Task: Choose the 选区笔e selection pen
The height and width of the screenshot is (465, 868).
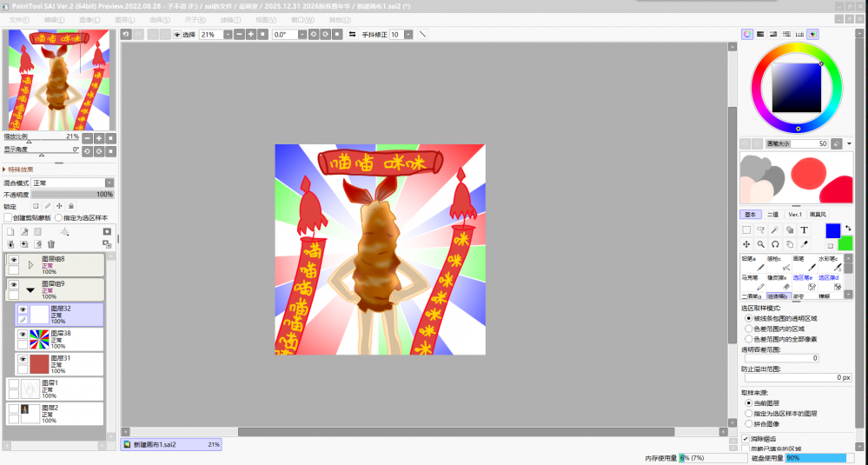Action: tap(804, 282)
